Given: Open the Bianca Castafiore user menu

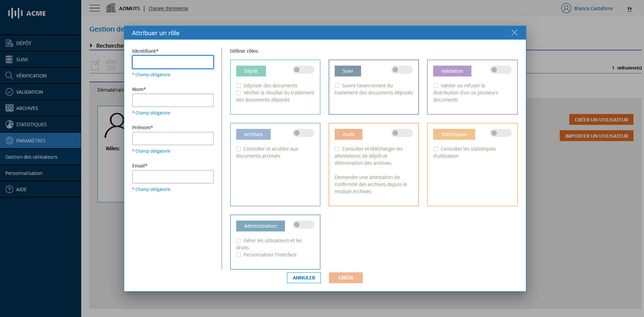Looking at the screenshot, I should [587, 8].
